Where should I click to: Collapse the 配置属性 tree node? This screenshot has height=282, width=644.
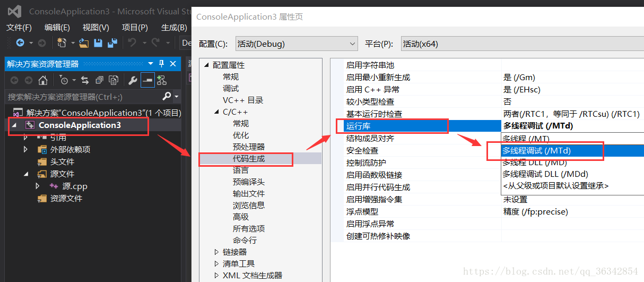[206, 65]
